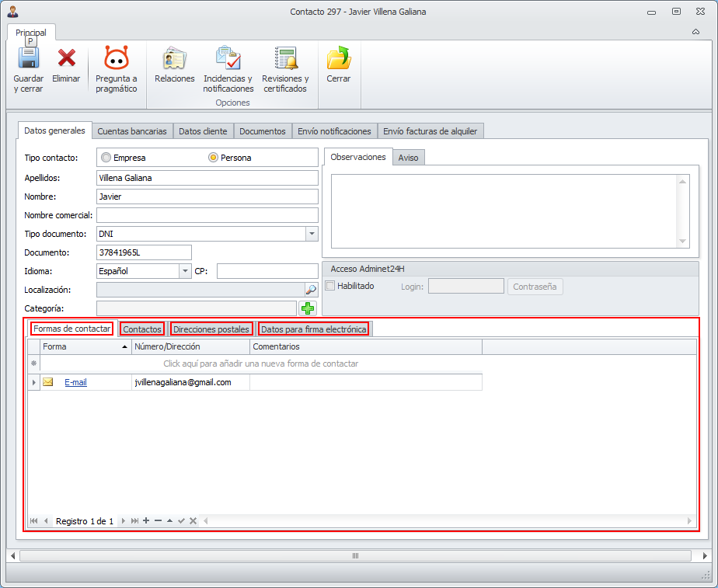This screenshot has width=718, height=588.
Task: Open the Direcciones postales tab
Action: click(211, 329)
